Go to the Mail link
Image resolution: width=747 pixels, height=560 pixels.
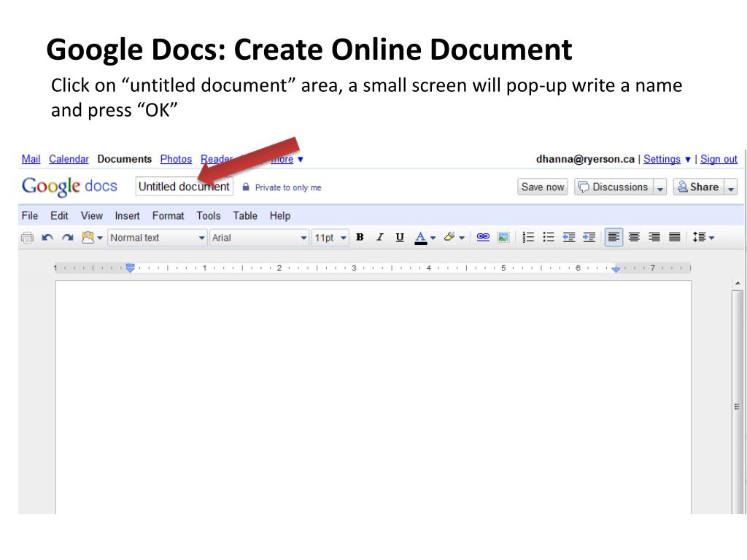(x=31, y=159)
